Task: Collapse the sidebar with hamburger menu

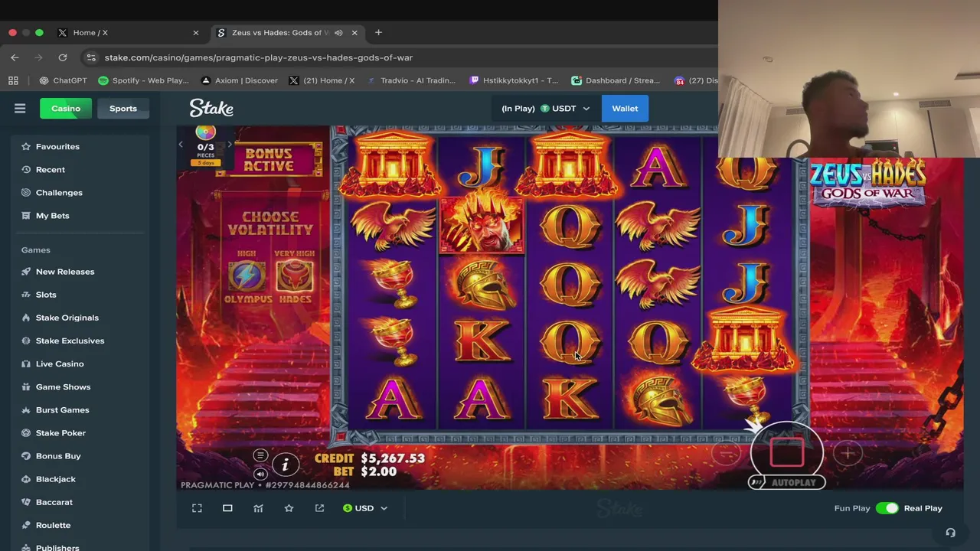Action: point(20,109)
